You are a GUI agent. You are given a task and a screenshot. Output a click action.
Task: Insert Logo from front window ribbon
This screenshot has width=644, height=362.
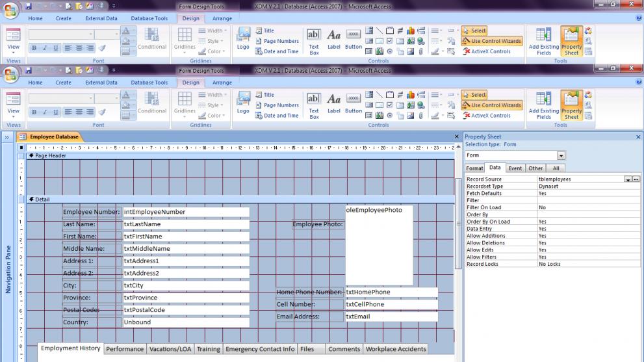pos(243,103)
